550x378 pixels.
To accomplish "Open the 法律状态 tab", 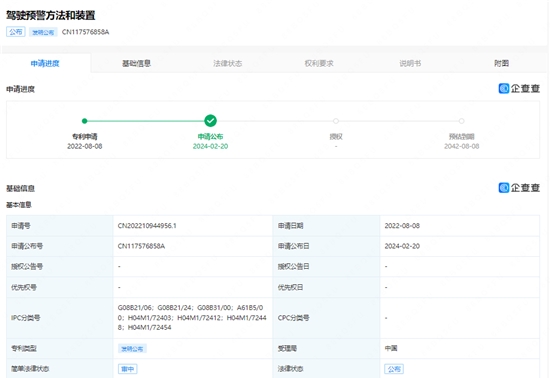I will 228,63.
